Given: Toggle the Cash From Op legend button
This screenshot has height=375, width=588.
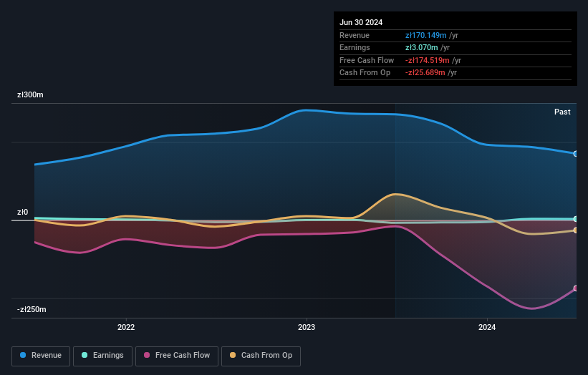Looking at the screenshot, I should (x=261, y=356).
